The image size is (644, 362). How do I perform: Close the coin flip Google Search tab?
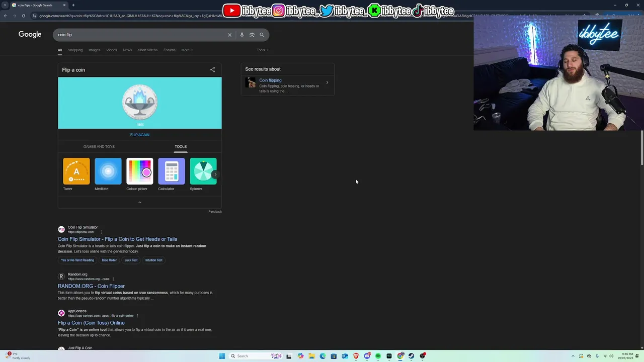[64, 5]
